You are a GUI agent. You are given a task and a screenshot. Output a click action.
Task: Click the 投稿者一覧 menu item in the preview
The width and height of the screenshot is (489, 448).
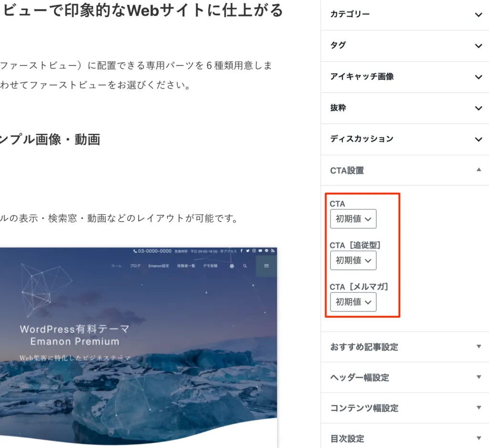coord(186,266)
